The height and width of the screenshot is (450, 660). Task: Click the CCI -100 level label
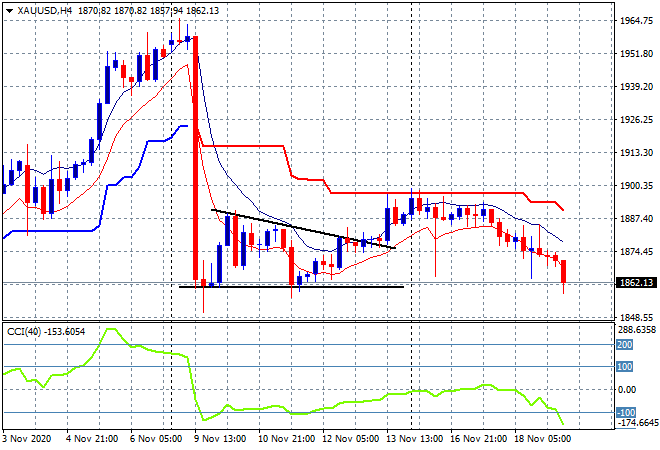pos(623,413)
